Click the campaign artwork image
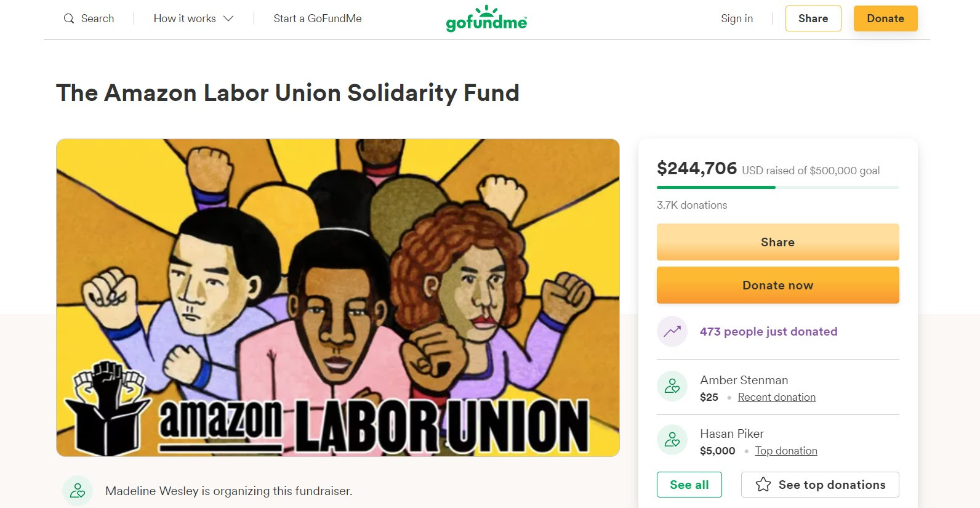Image resolution: width=980 pixels, height=508 pixels. pos(338,298)
